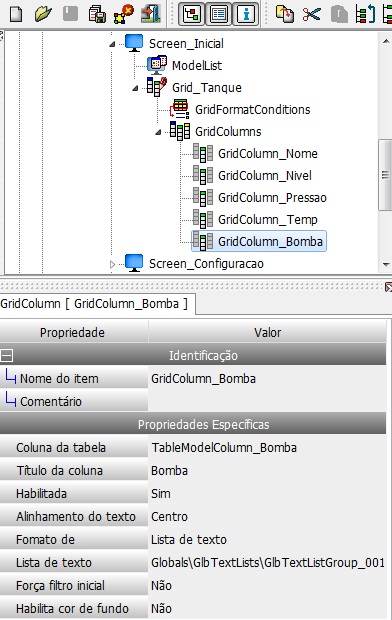Click the save all icon
This screenshot has height=620, width=392.
click(x=97, y=14)
